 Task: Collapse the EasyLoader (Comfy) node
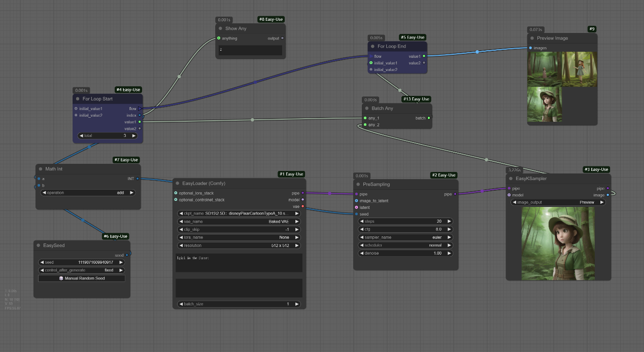[x=178, y=183]
